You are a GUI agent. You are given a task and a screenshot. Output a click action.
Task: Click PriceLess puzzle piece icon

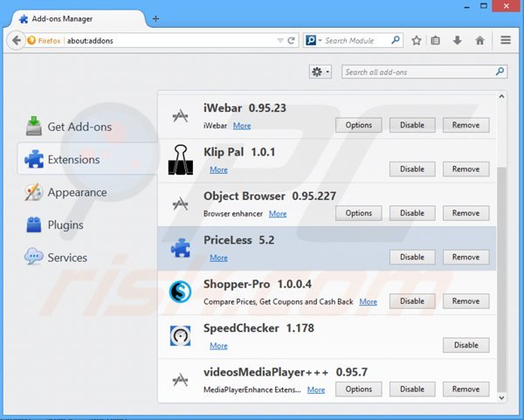tap(181, 248)
